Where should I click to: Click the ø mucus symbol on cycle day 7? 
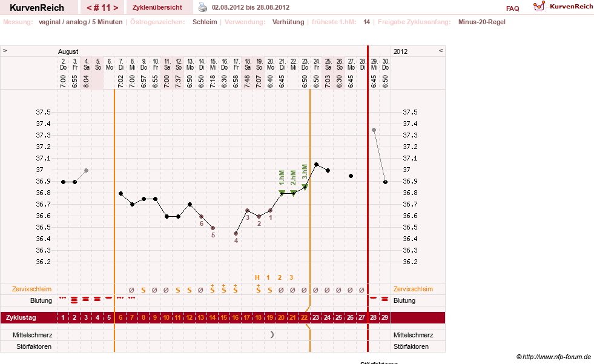coord(131,290)
